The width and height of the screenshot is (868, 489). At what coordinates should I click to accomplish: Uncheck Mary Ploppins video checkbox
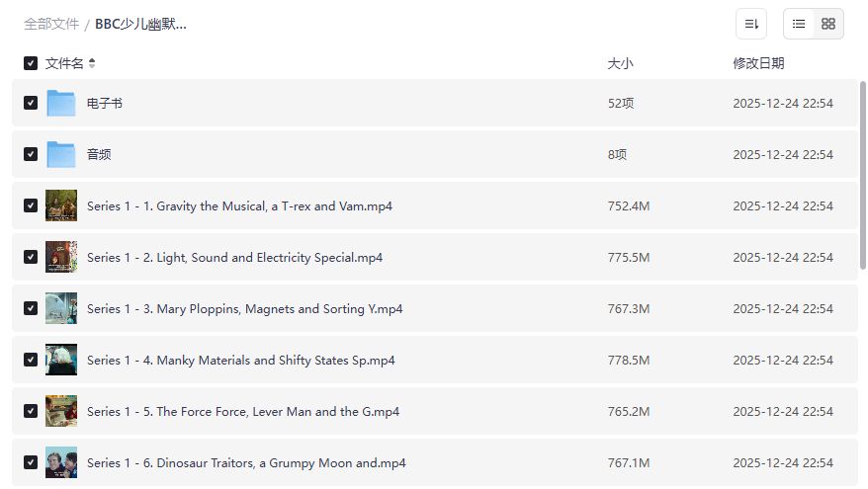point(31,308)
